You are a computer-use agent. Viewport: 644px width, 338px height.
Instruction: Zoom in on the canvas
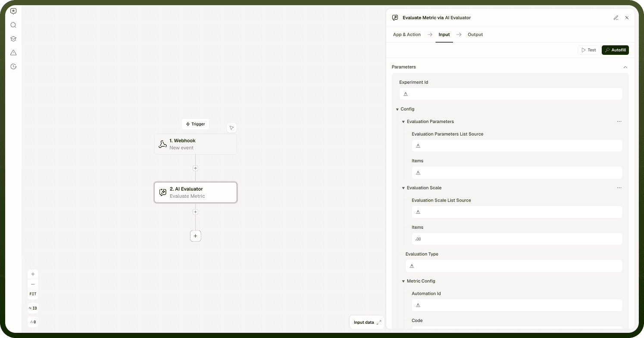coord(33,274)
